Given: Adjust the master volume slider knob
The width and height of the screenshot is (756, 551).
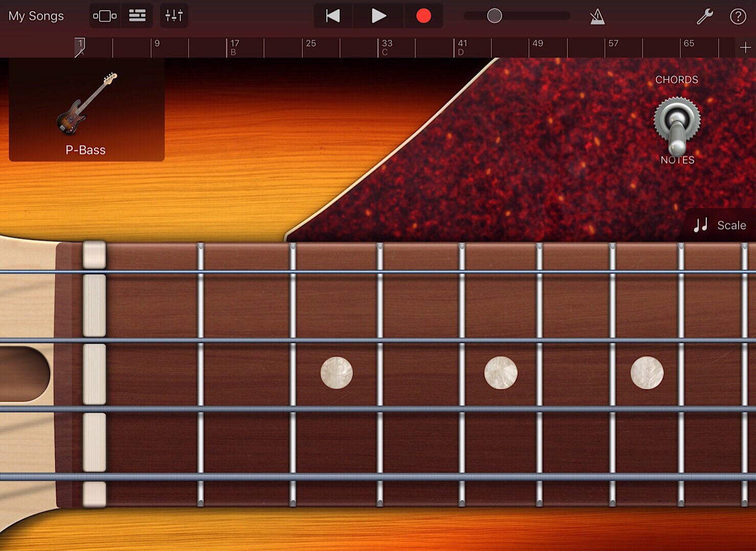Looking at the screenshot, I should point(494,16).
